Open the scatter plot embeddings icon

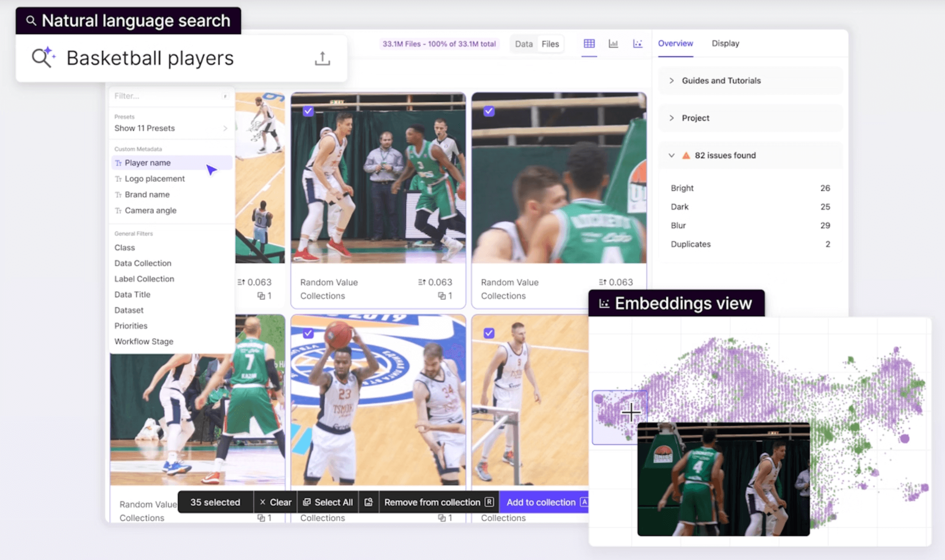[637, 44]
